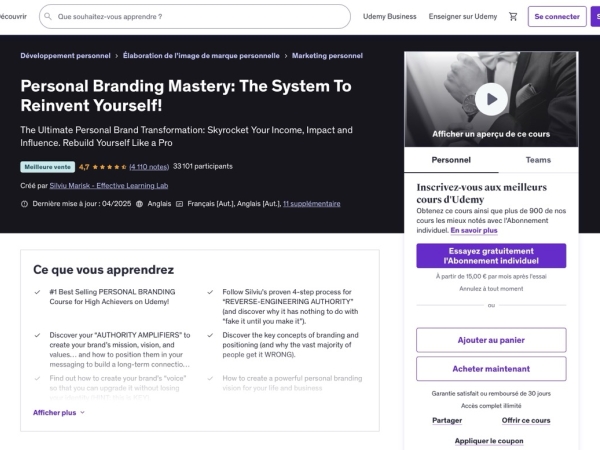600x450 pixels.
Task: Click the last-updated clock icon
Action: (24, 204)
